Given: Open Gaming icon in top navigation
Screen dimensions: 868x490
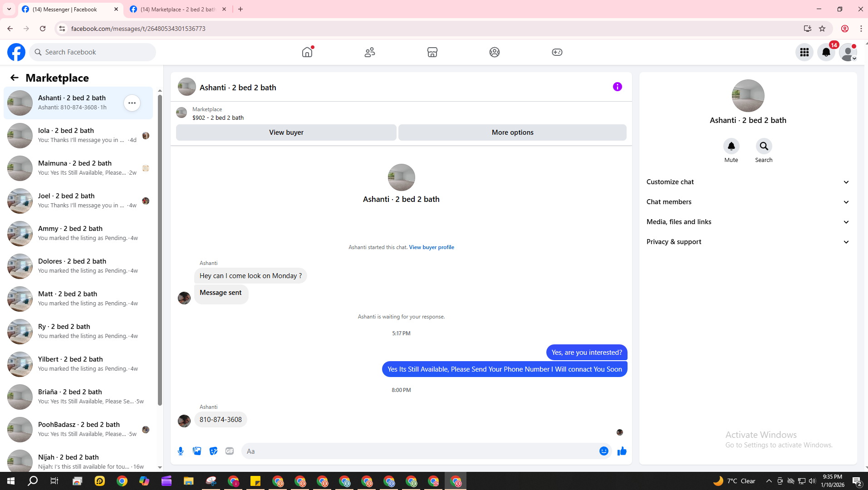Looking at the screenshot, I should [557, 52].
